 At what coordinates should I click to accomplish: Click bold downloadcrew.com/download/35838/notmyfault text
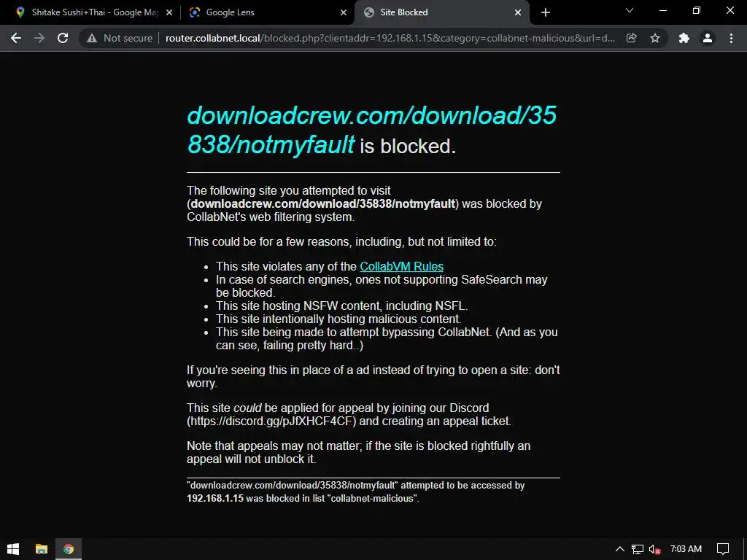323,204
